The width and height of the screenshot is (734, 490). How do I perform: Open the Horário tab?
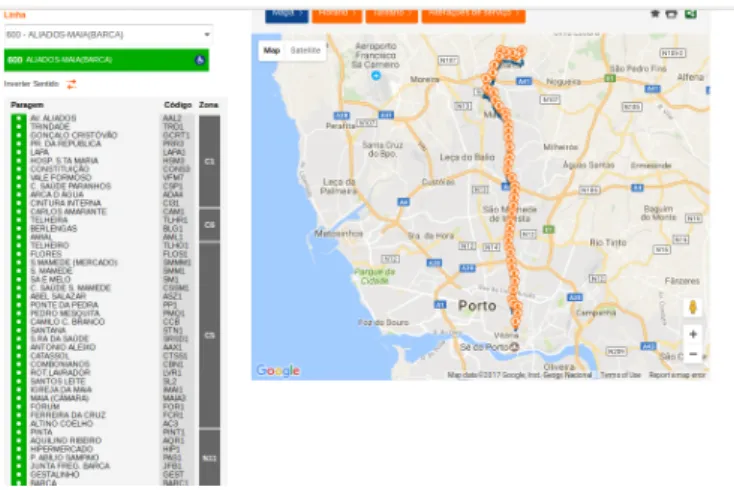(x=337, y=15)
